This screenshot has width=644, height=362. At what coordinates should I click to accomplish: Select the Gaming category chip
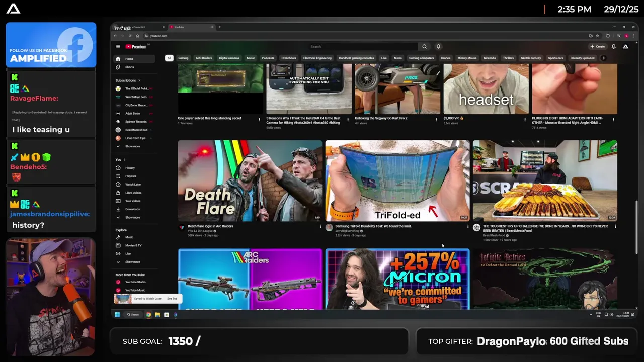pyautogui.click(x=183, y=58)
